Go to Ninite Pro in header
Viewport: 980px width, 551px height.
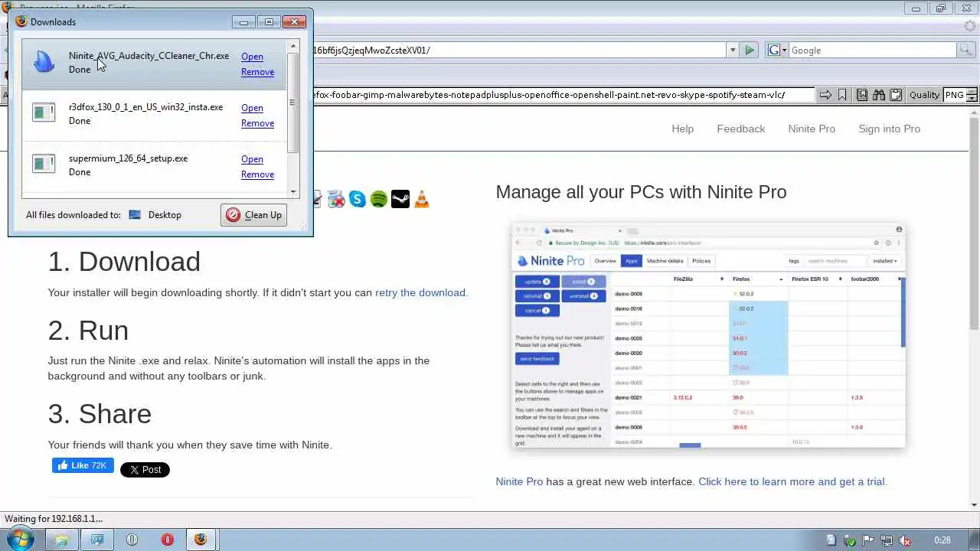812,129
